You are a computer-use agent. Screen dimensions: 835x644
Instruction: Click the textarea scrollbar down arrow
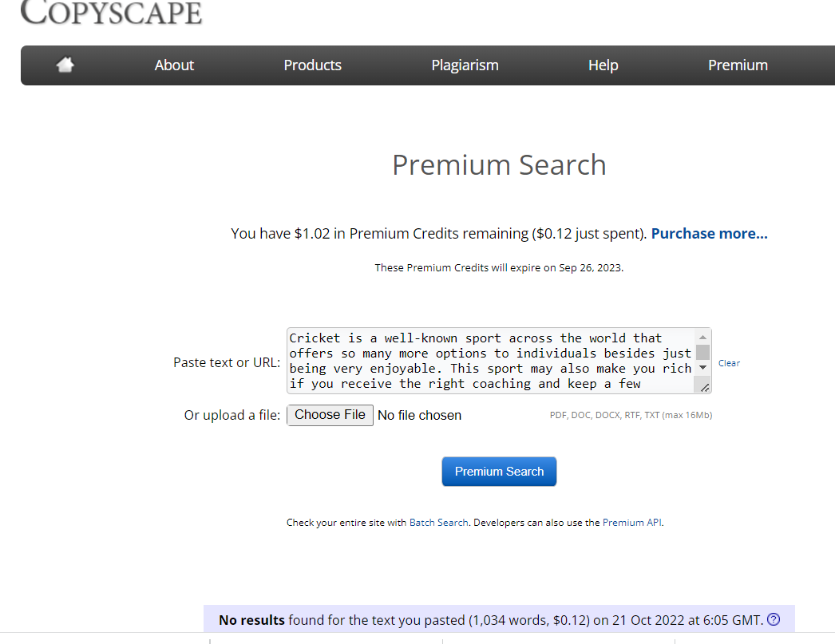pyautogui.click(x=703, y=368)
